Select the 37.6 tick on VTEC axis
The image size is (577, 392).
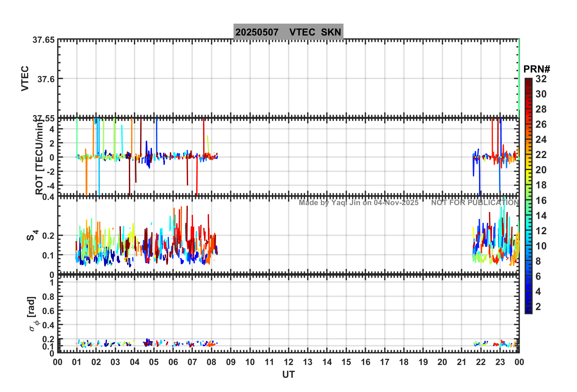tap(46, 79)
